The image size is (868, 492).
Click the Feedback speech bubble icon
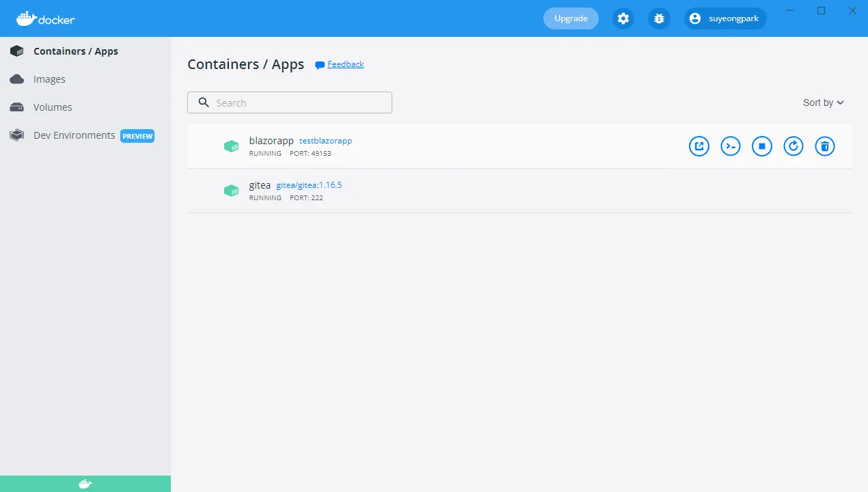coord(319,65)
